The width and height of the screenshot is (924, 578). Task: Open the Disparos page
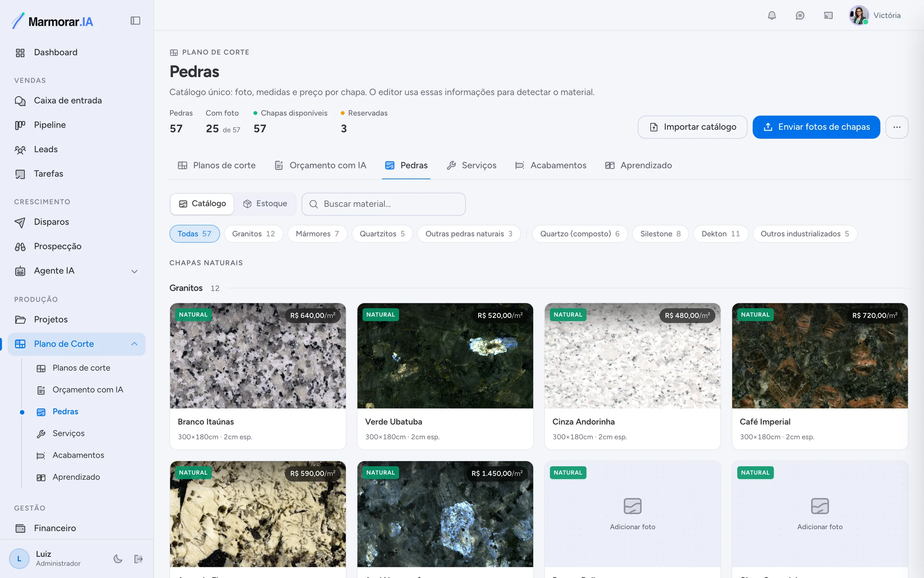point(77,222)
